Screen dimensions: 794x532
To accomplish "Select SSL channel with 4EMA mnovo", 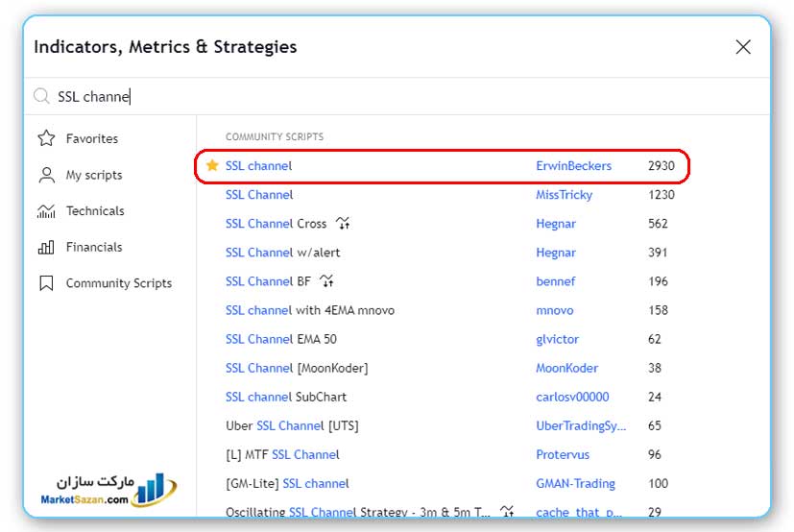I will pos(309,310).
